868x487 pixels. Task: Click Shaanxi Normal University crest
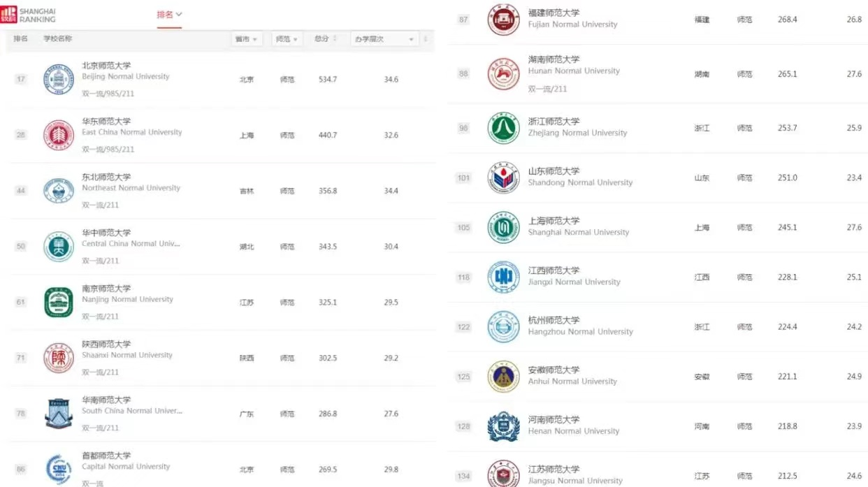pyautogui.click(x=59, y=358)
